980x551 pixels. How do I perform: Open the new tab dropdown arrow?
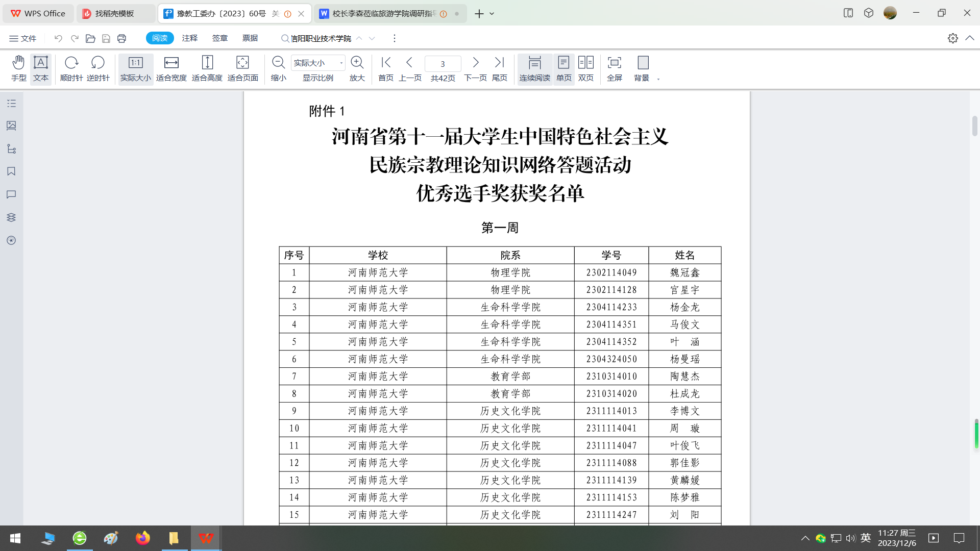point(492,14)
